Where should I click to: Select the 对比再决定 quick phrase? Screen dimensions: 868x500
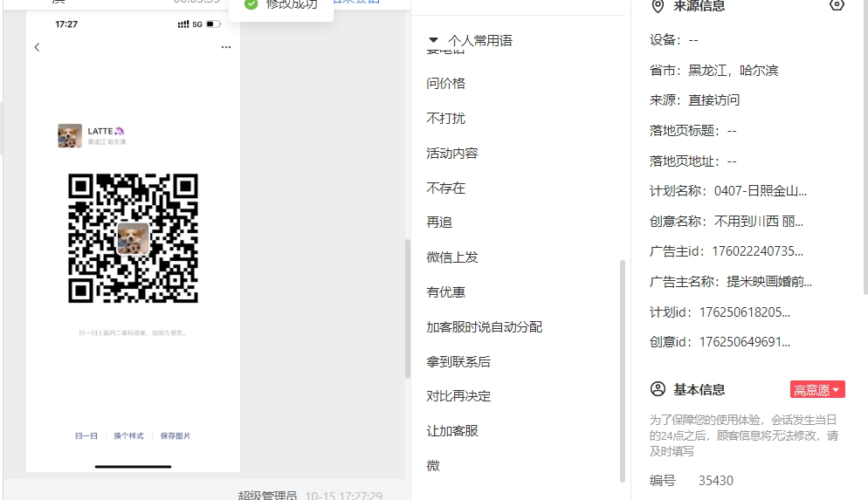[x=458, y=396]
